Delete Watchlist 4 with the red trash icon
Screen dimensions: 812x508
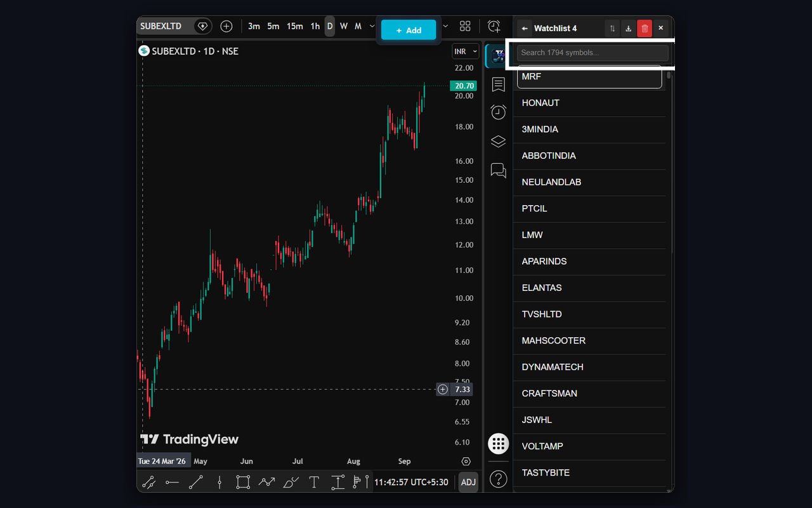[645, 29]
